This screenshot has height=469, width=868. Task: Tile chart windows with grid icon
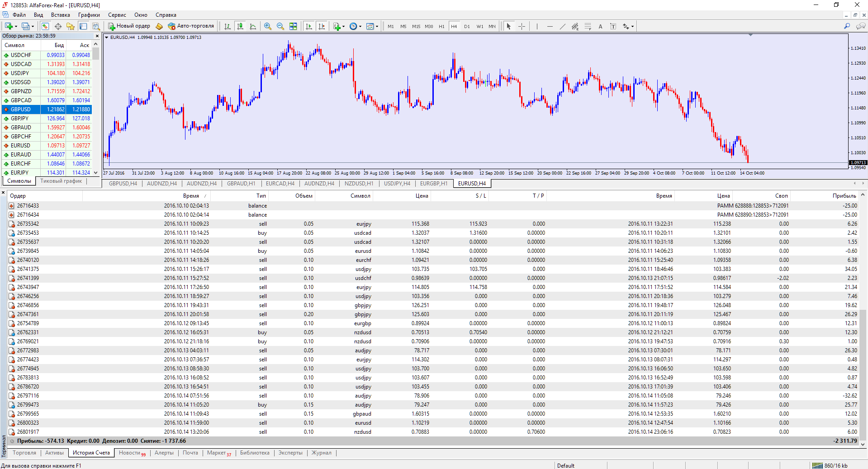(293, 26)
